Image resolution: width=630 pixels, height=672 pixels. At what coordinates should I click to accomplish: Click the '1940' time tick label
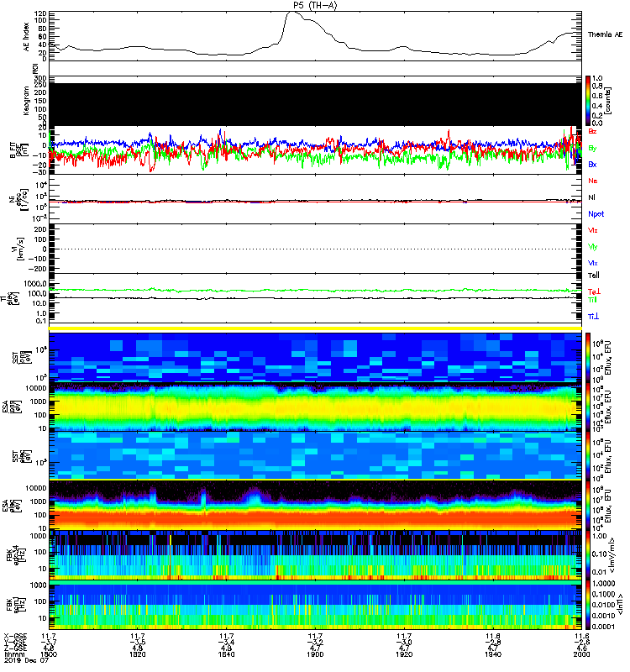(493, 654)
